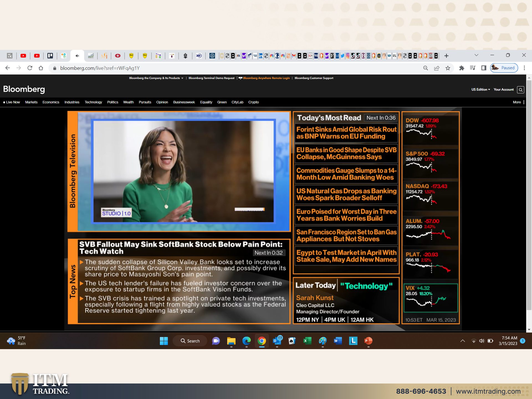Viewport: 532px width, 399px height.
Task: Open Excel from the taskbar
Action: coord(307,341)
